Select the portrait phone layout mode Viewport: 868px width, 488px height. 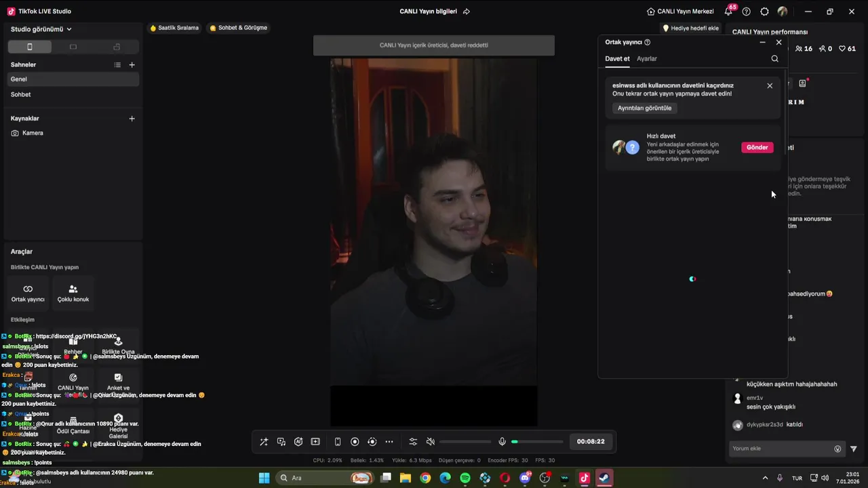tap(30, 47)
